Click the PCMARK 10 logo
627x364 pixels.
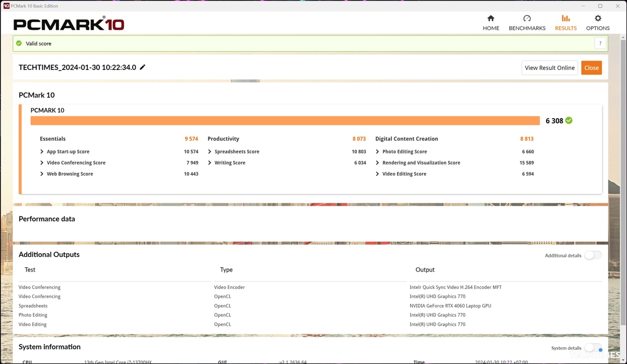tap(68, 24)
